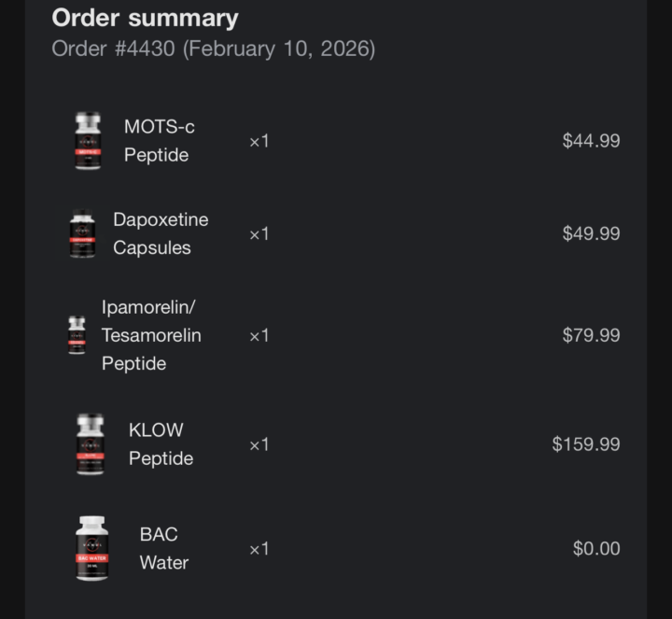
Task: Click the BAC Water bottle thumbnail
Action: 91,548
